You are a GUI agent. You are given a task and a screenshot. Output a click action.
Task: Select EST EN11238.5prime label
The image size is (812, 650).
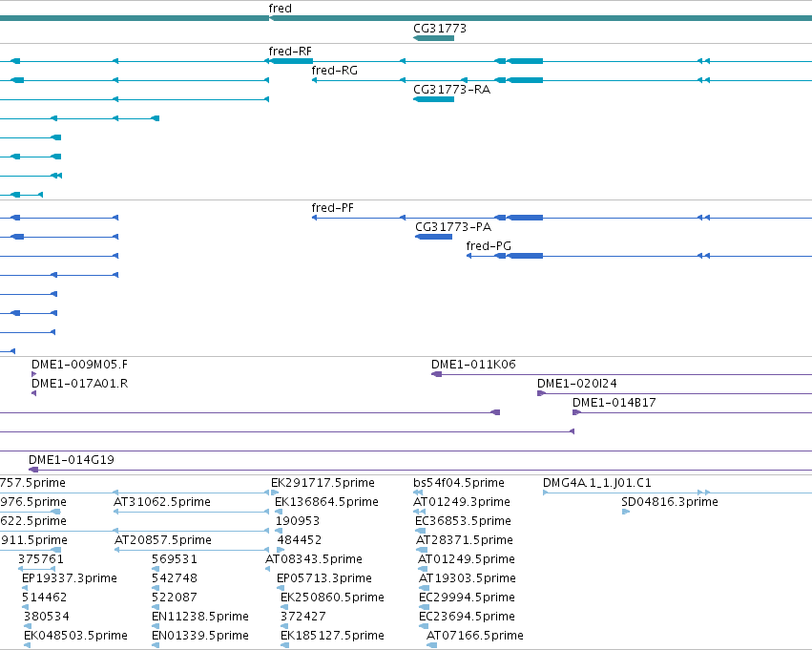point(200,616)
